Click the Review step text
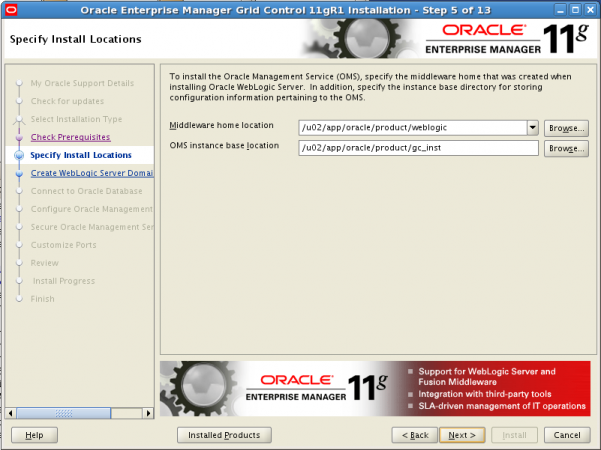This screenshot has width=601, height=450. 45,263
